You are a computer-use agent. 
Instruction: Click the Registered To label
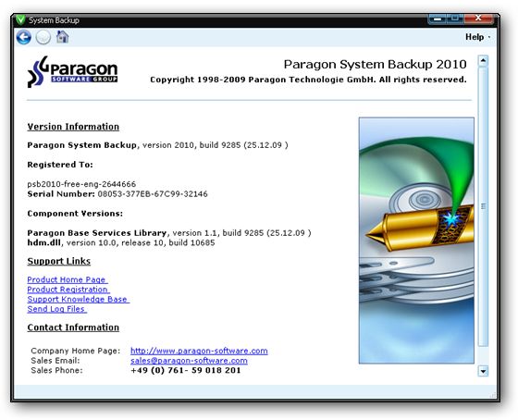(60, 165)
